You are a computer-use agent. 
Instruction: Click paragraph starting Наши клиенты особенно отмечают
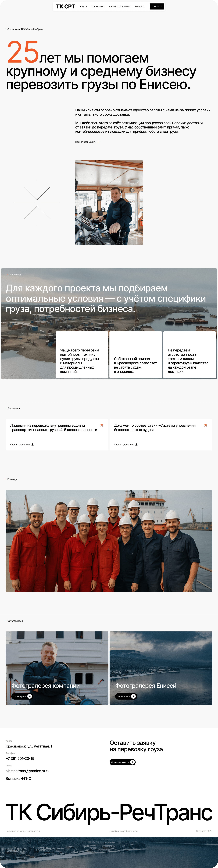(143, 112)
